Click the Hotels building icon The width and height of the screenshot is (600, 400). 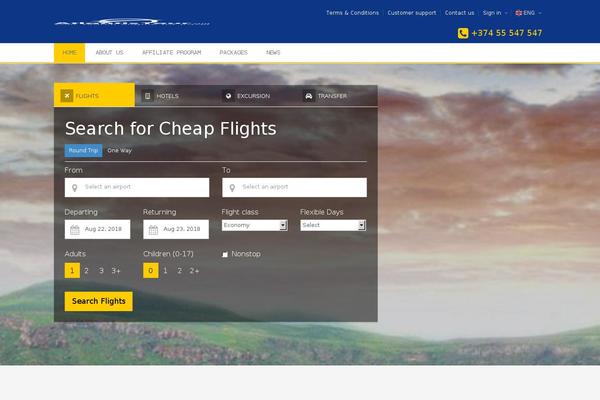click(x=148, y=96)
